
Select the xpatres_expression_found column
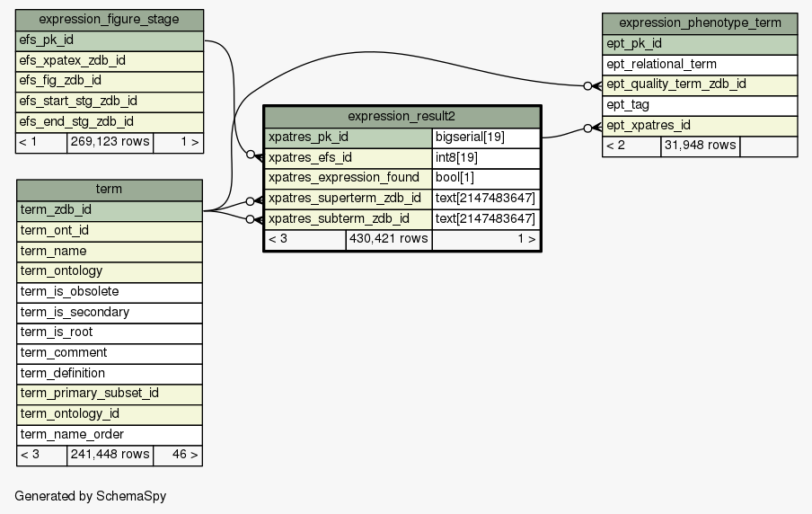click(349, 178)
